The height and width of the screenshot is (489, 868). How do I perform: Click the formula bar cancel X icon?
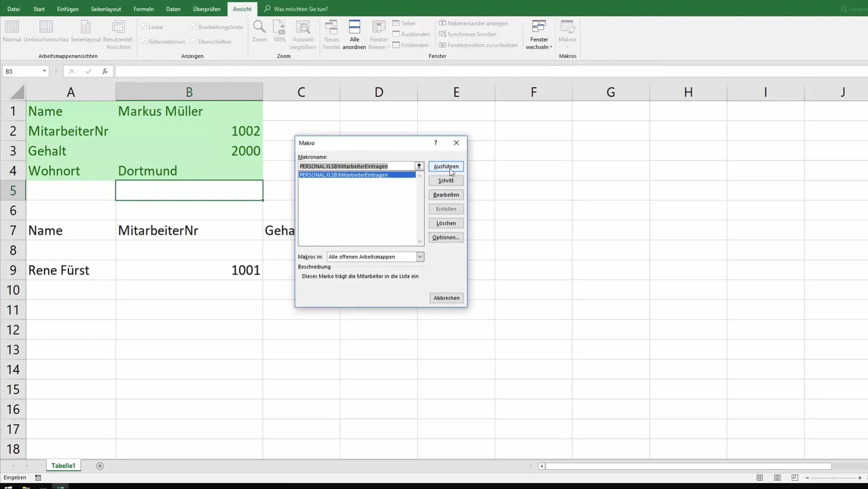point(72,71)
